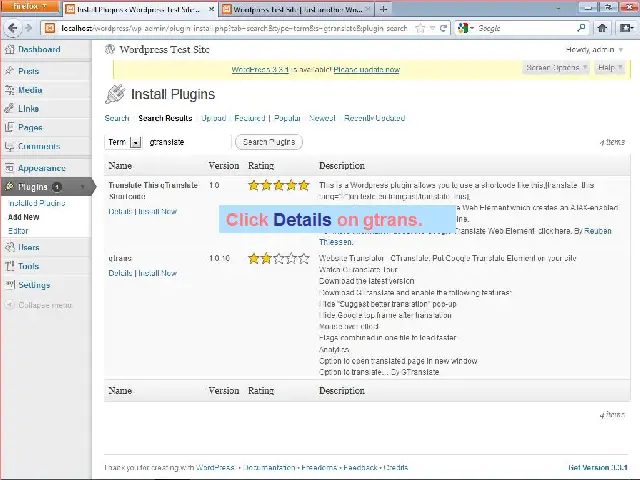Select the Wordpress Test Site browser tab
This screenshot has height=480, width=640.
[x=296, y=9]
